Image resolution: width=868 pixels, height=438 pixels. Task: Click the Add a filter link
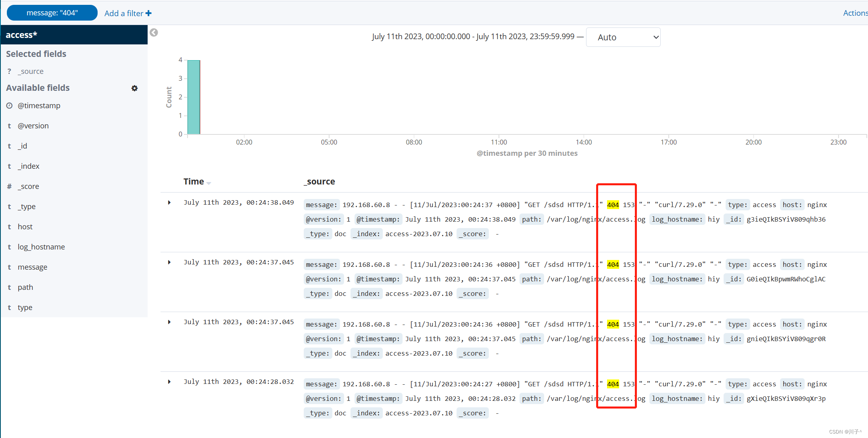point(123,13)
